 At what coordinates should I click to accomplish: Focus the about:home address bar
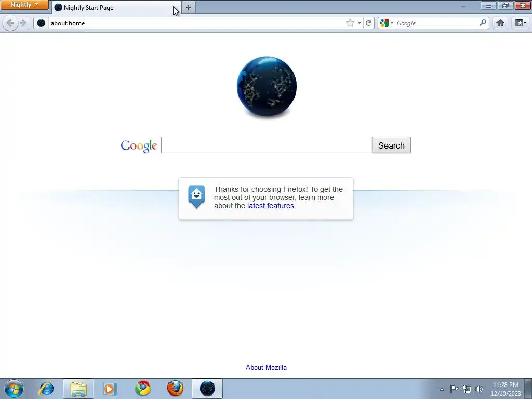coord(197,23)
